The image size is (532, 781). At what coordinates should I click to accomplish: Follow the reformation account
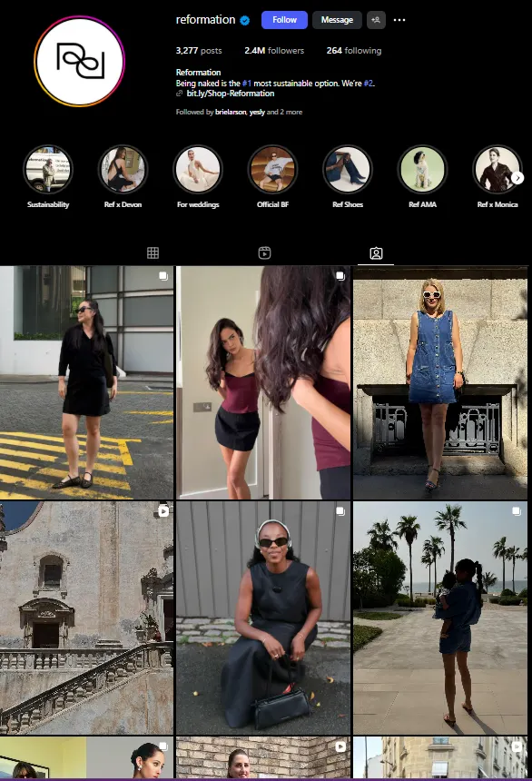point(284,20)
